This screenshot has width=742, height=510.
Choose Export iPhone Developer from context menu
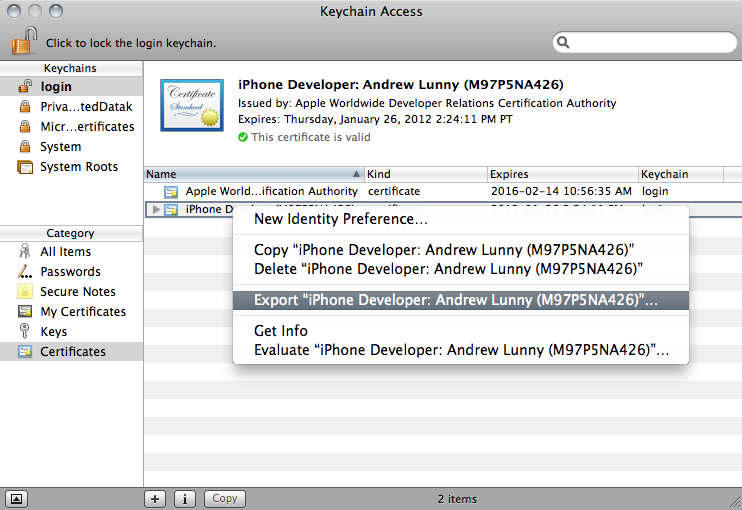click(456, 300)
